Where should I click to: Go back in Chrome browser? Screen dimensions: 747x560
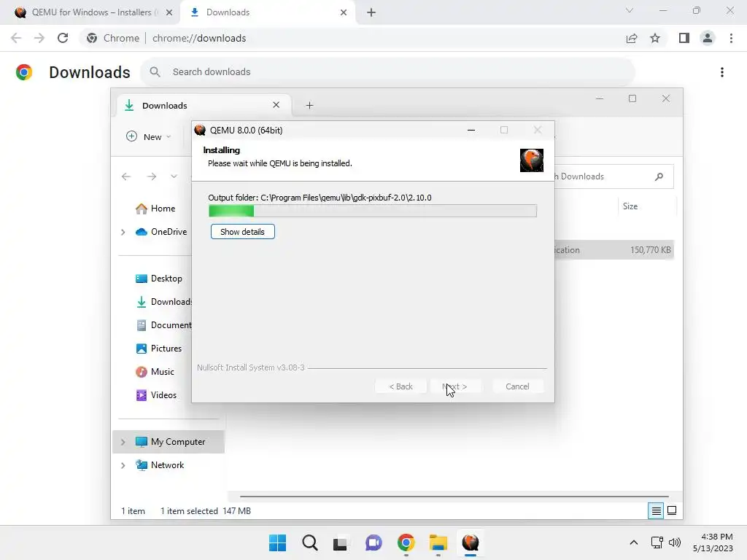pos(16,38)
